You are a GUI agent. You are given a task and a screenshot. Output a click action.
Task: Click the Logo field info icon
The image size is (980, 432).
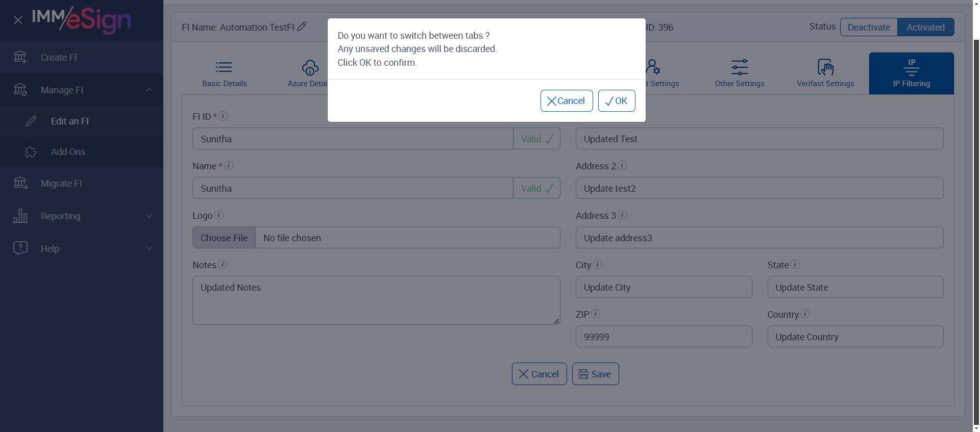click(x=218, y=215)
